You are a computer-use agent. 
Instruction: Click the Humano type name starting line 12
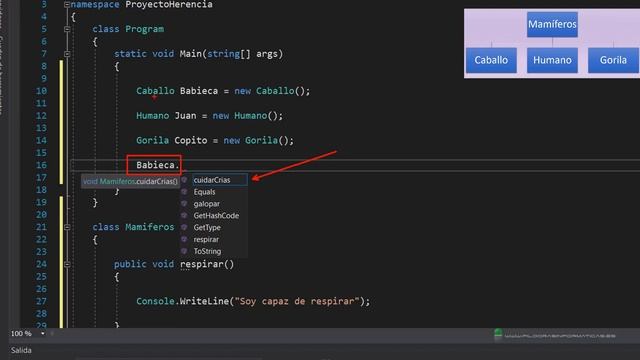click(x=152, y=116)
